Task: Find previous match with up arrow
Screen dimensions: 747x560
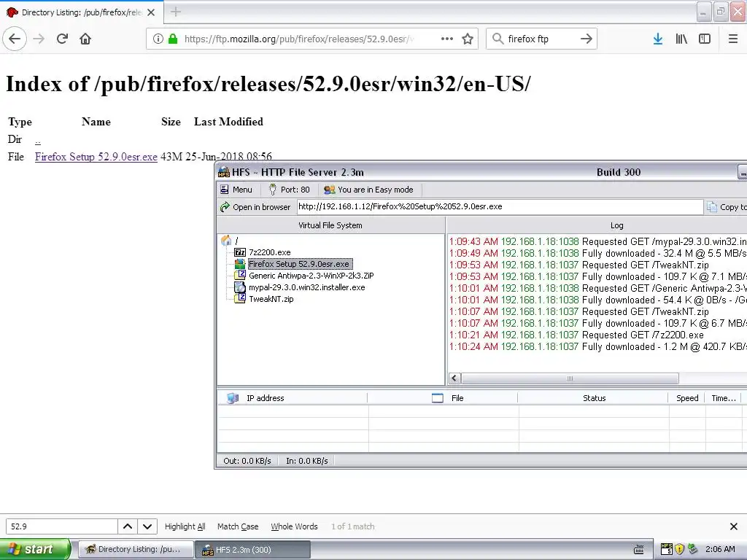Action: tap(128, 526)
